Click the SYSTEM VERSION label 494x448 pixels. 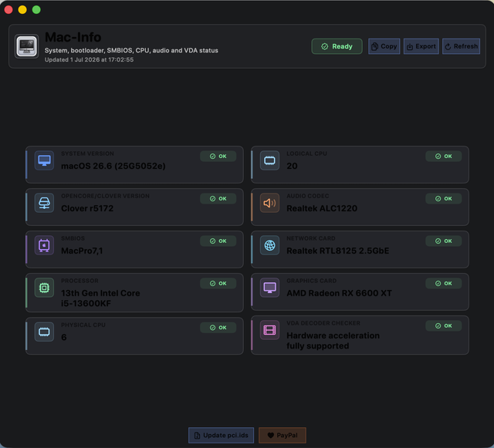pos(87,153)
